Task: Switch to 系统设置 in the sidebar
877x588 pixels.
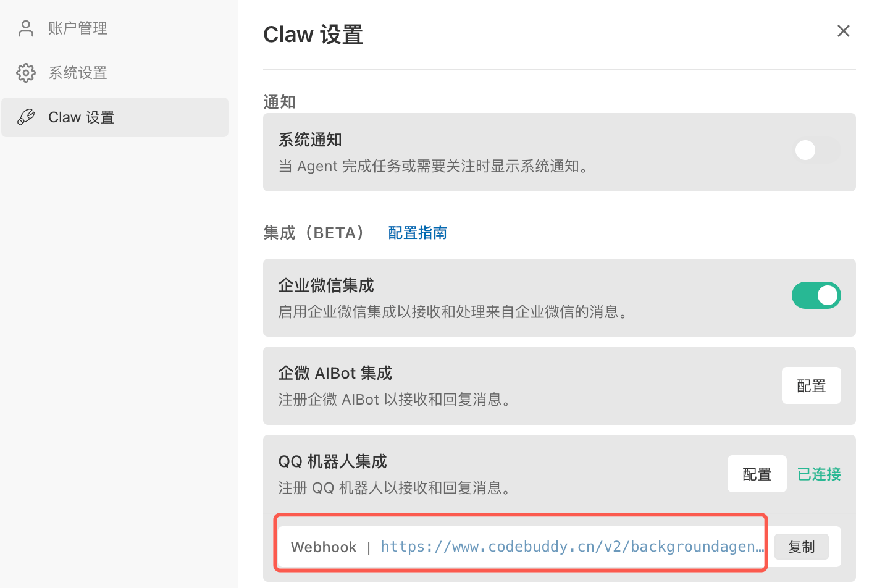Action: 78,73
